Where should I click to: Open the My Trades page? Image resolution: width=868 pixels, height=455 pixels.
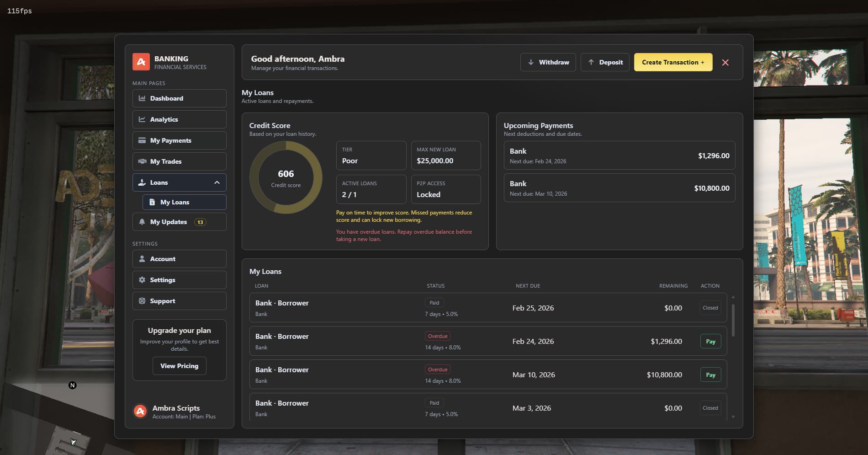pos(180,161)
